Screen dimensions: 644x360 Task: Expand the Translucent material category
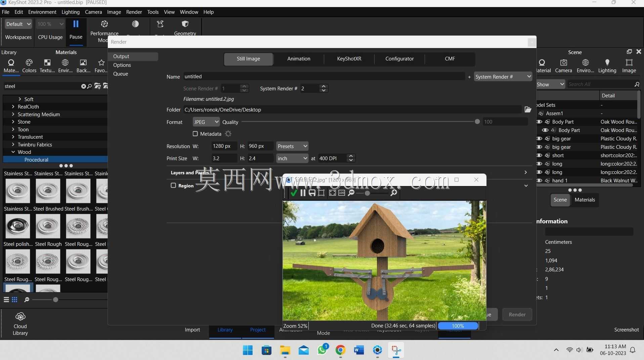pyautogui.click(x=13, y=137)
